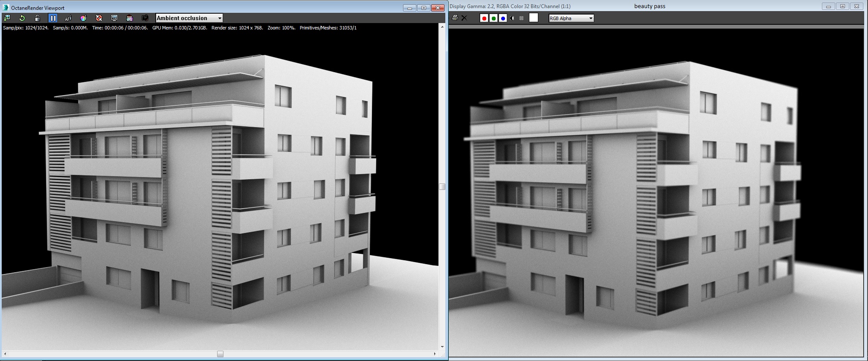The height and width of the screenshot is (361, 868).
Task: Click the OctaneRender Viewport title bar app icon
Action: point(6,7)
